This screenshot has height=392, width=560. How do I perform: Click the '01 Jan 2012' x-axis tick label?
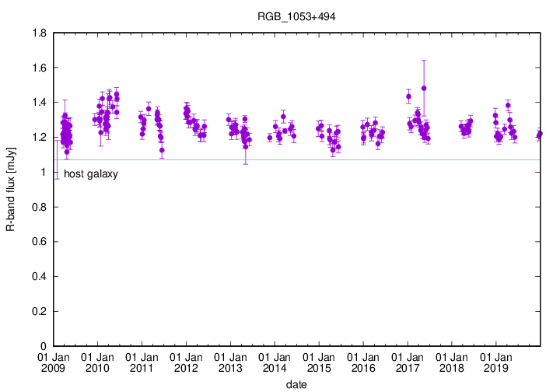point(187,362)
